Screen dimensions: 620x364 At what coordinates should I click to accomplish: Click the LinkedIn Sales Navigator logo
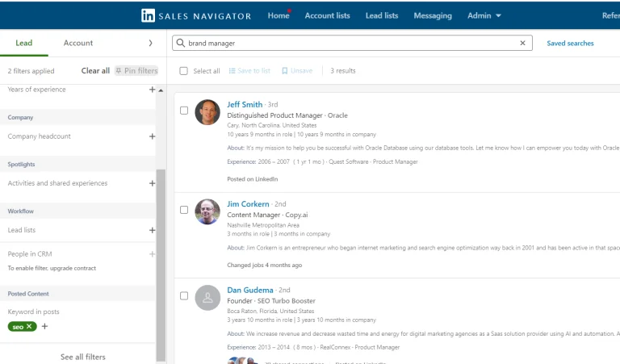(x=196, y=15)
